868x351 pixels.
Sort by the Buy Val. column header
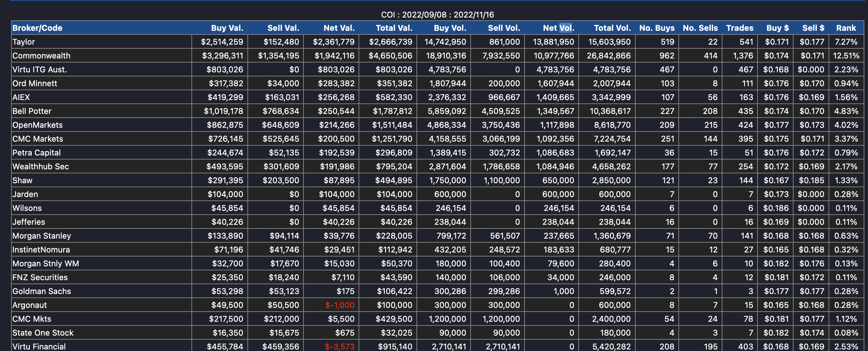click(227, 28)
